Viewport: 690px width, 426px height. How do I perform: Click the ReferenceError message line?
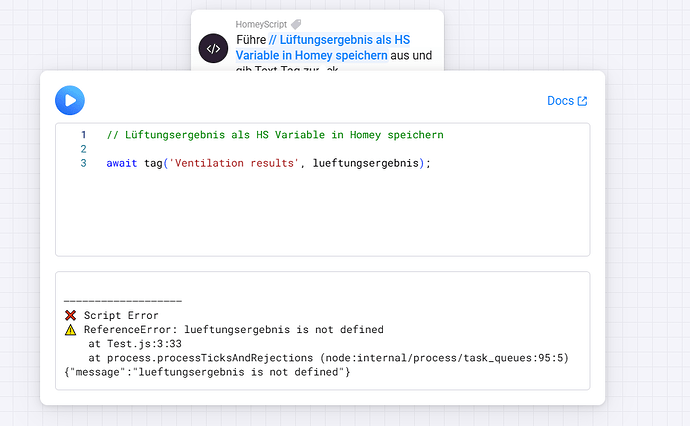234,330
